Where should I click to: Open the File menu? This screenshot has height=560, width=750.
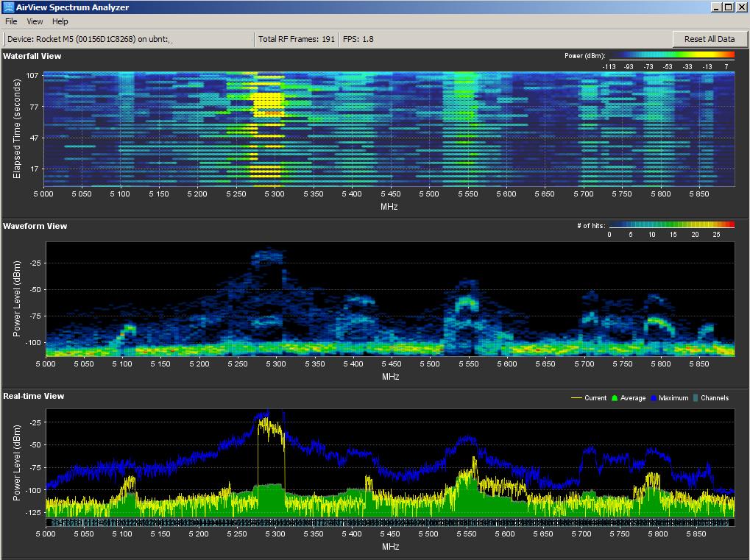tap(11, 22)
